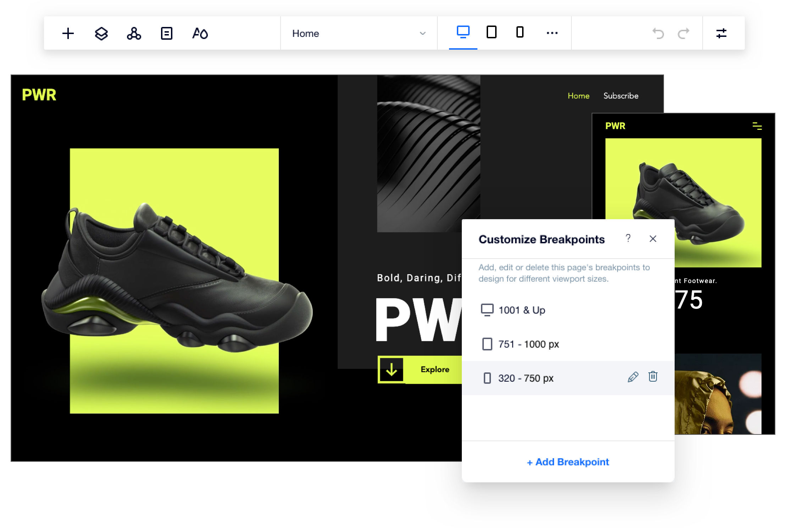
Task: Open the hamburger menu in mobile preview
Action: click(757, 126)
